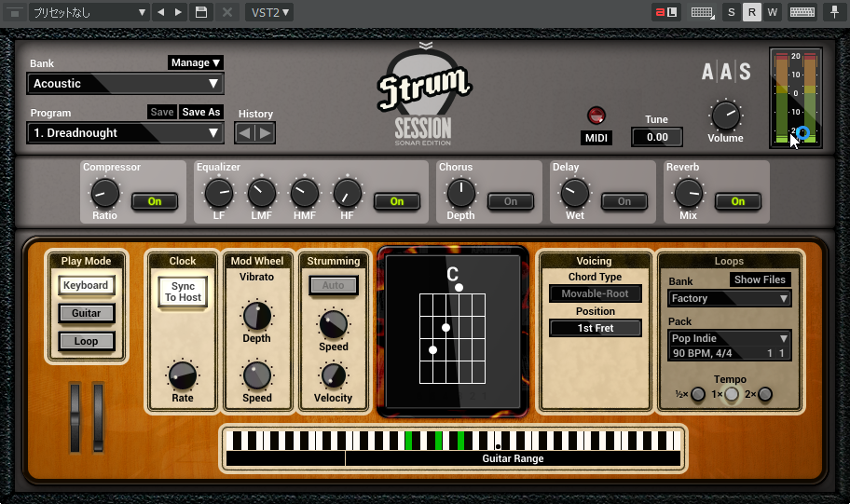This screenshot has height=504, width=850.
Task: Click the Chorus Depth knob
Action: pyautogui.click(x=460, y=194)
